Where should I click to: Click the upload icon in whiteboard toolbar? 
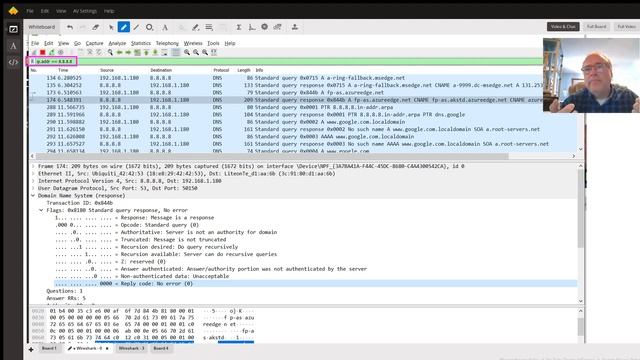(x=295, y=27)
